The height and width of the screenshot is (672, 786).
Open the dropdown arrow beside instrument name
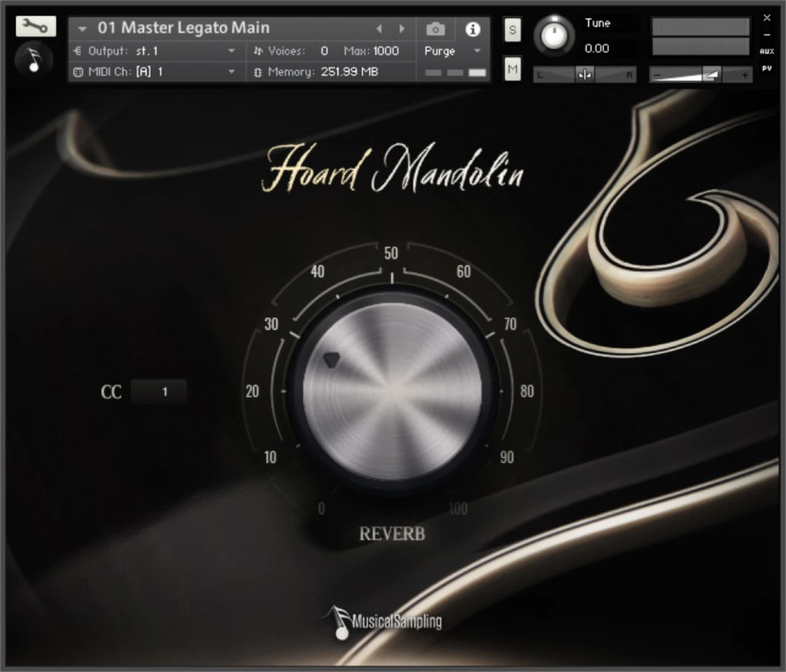tap(82, 29)
